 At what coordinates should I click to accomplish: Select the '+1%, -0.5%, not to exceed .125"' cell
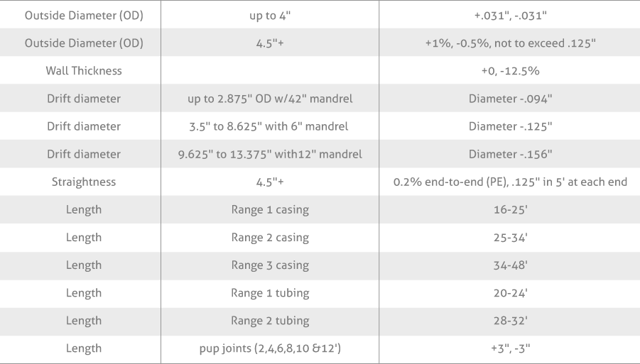pos(510,43)
